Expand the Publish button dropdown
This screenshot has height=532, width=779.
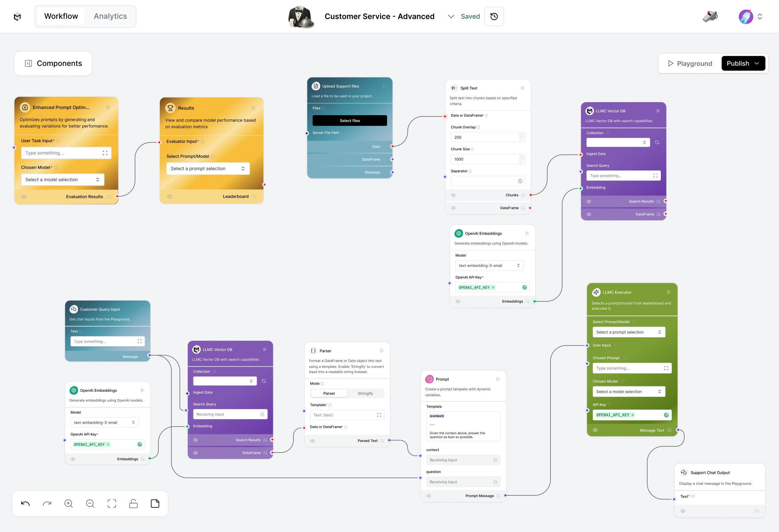(x=757, y=63)
